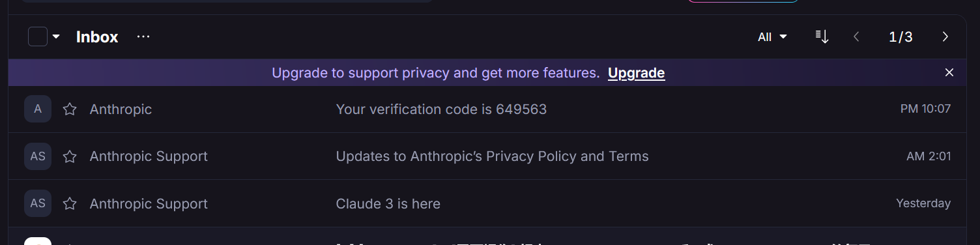This screenshot has width=980, height=245.
Task: Star the Claude 3 is here email
Action: tap(70, 204)
